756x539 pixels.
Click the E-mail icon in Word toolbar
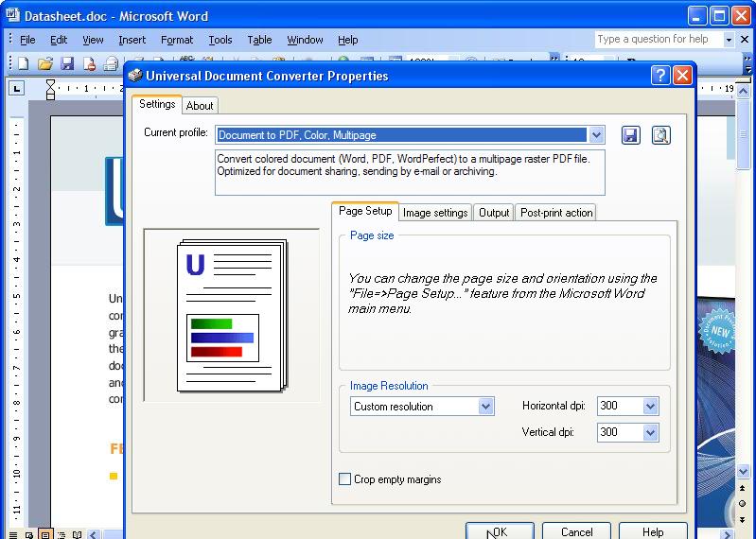click(x=112, y=63)
